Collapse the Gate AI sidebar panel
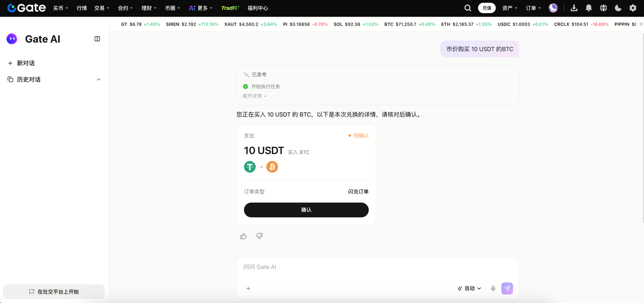 pos(97,39)
